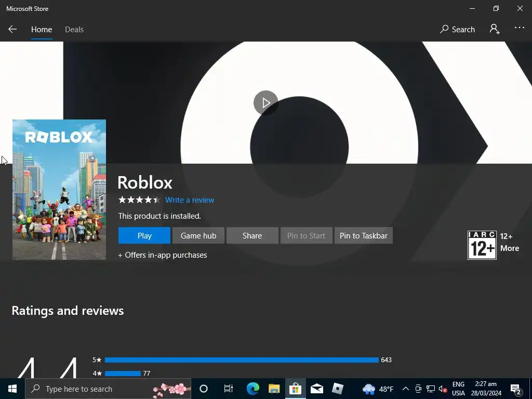The image size is (532, 399).
Task: Click the 5-star rating bar
Action: coord(242,360)
